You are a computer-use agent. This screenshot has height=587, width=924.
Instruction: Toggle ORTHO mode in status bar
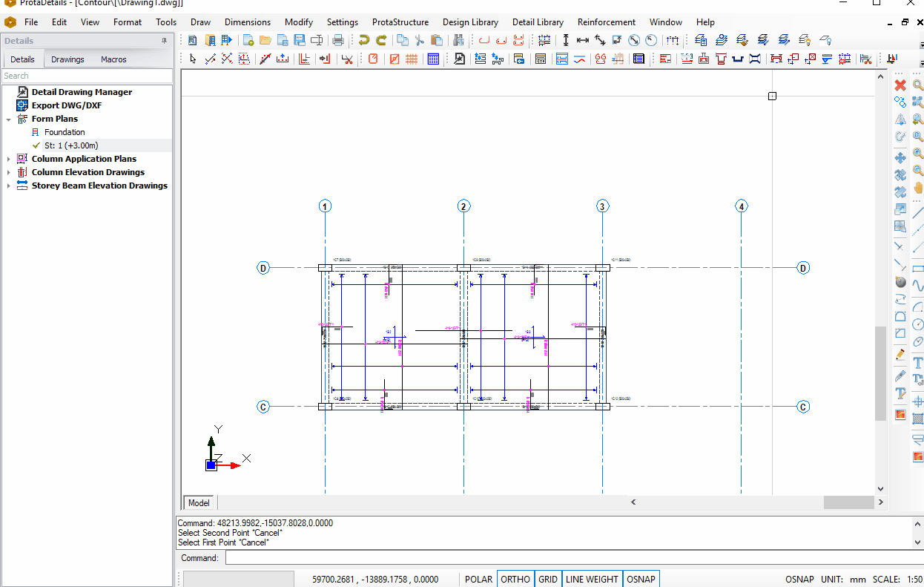coord(515,579)
